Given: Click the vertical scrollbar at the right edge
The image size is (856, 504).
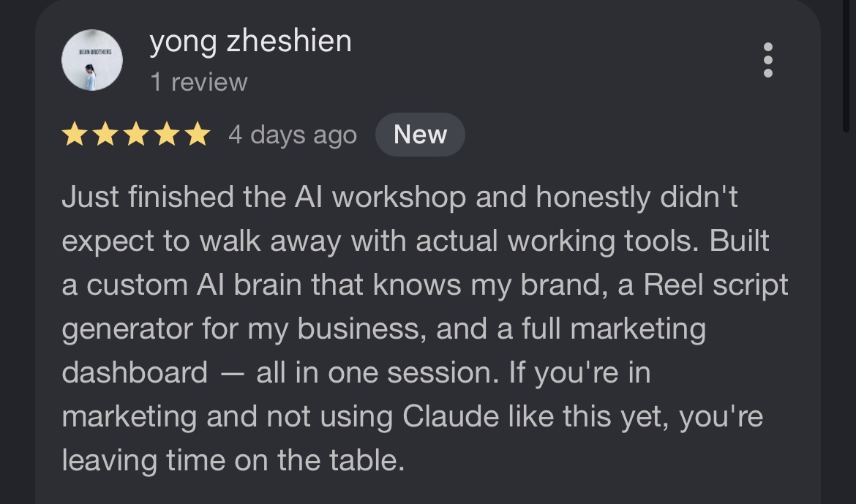Looking at the screenshot, I should click(846, 66).
